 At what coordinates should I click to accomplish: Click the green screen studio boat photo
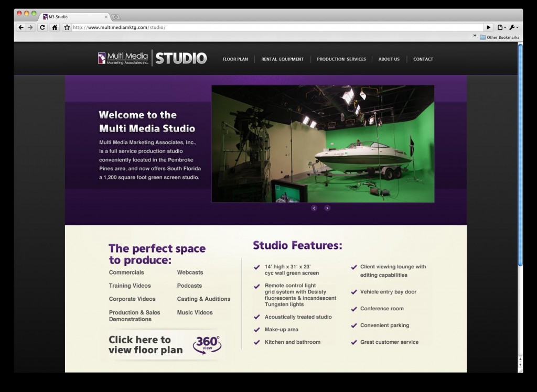pyautogui.click(x=323, y=144)
